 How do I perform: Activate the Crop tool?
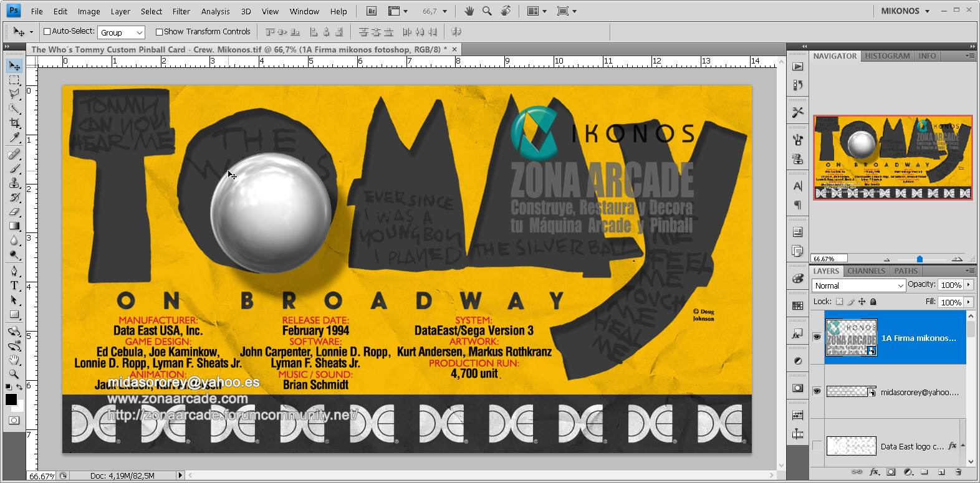tap(14, 123)
